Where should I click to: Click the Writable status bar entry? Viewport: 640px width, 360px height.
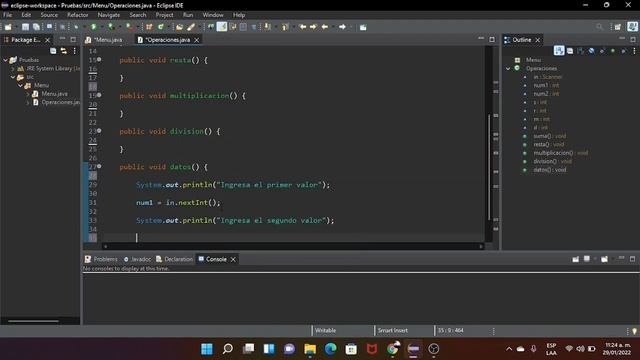point(325,331)
